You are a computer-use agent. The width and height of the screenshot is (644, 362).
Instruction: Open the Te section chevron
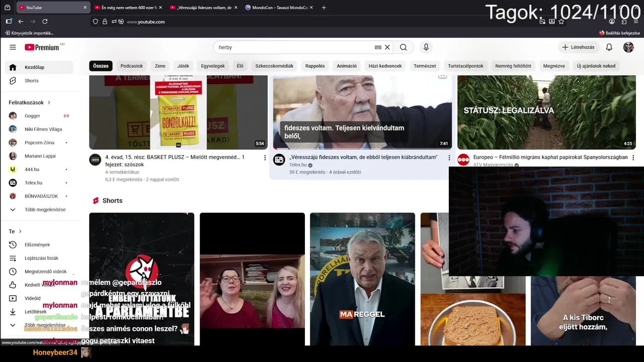[x=20, y=231]
